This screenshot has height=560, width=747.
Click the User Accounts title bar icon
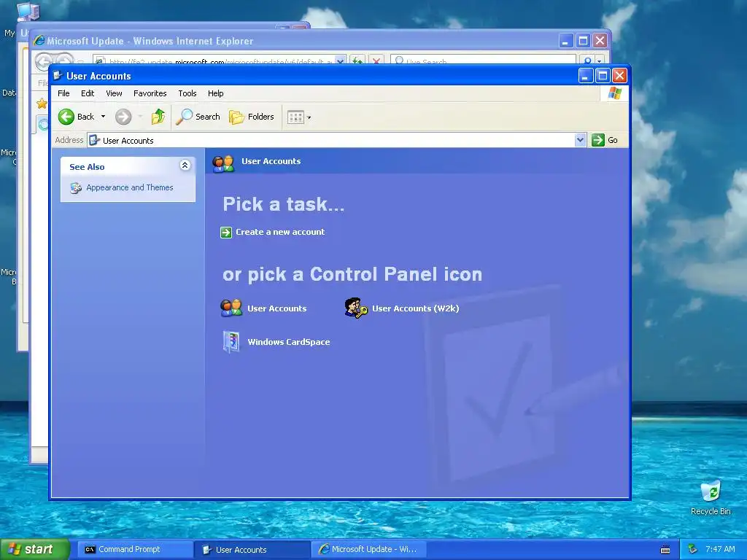click(x=58, y=76)
